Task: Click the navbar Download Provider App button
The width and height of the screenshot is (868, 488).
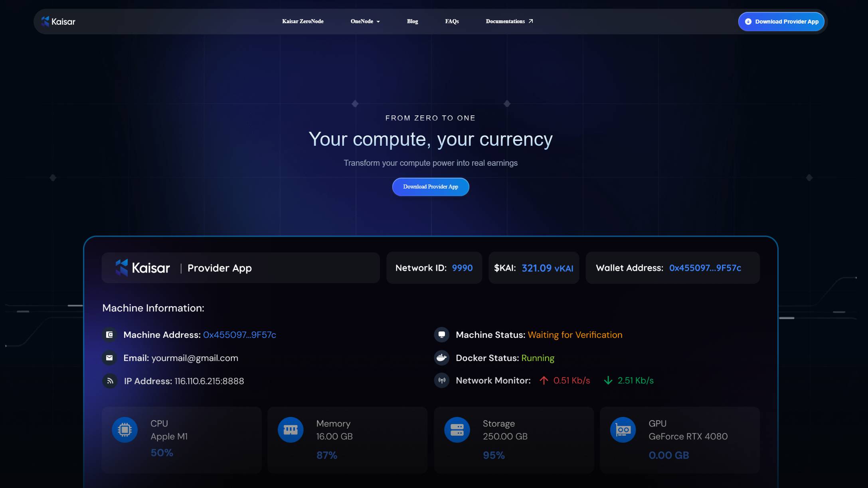Action: click(x=781, y=22)
